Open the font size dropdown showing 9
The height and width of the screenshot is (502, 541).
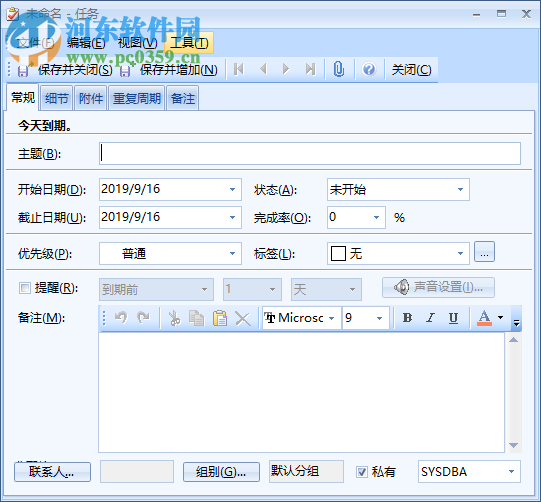click(379, 318)
